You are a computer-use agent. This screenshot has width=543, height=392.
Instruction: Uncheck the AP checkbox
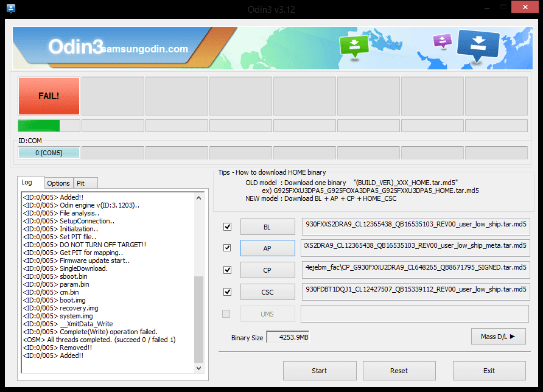pyautogui.click(x=227, y=248)
